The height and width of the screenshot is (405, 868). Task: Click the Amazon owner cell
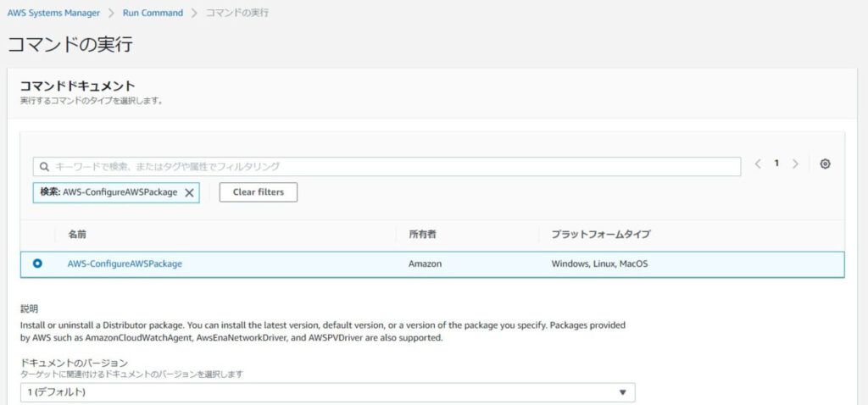(426, 264)
